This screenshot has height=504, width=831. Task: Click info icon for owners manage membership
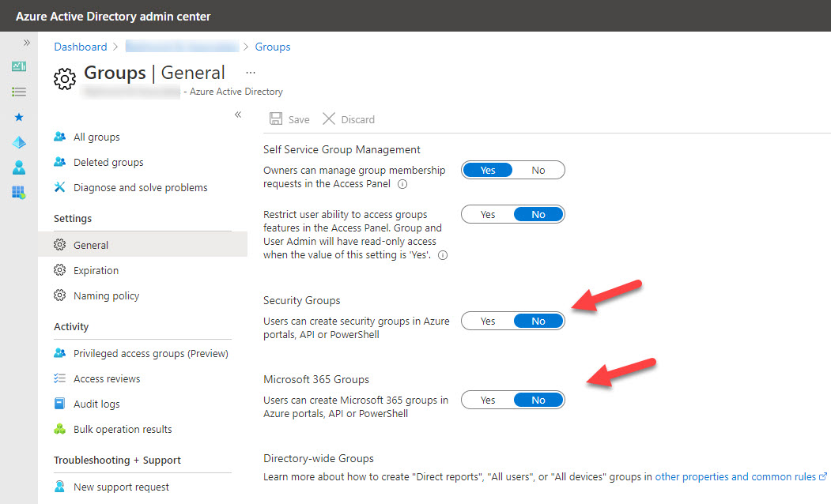[x=402, y=184]
